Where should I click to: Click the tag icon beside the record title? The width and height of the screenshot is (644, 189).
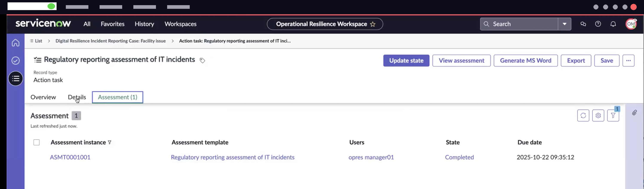202,60
